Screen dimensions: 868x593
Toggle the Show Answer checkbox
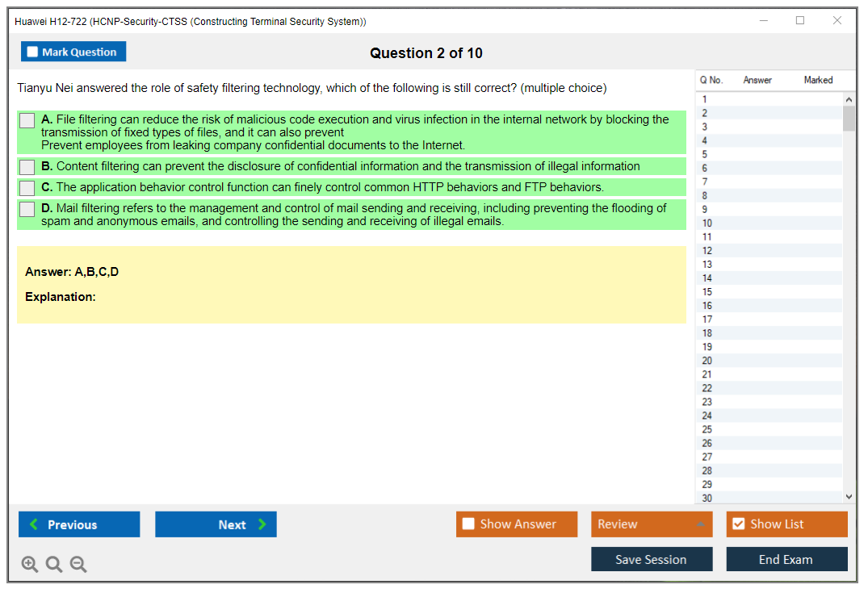click(468, 524)
